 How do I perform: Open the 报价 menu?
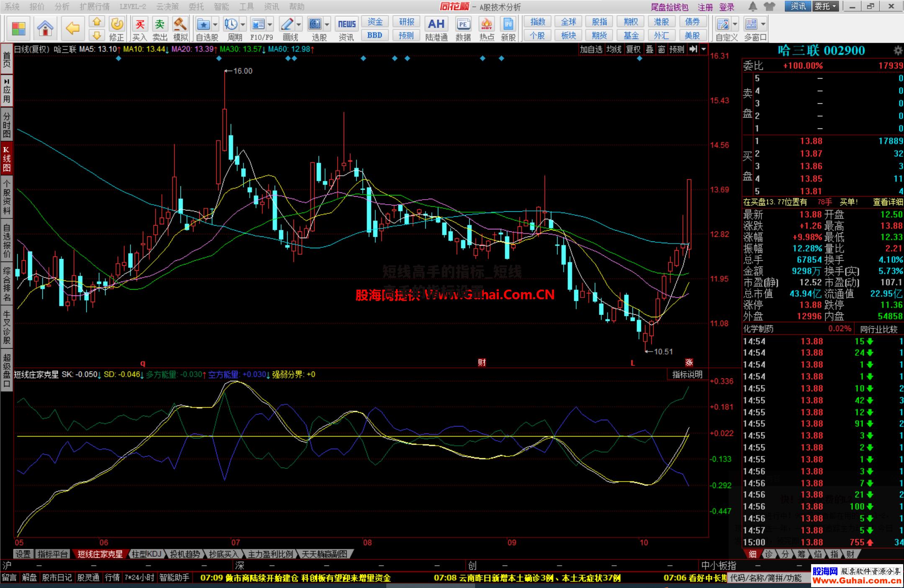37,7
